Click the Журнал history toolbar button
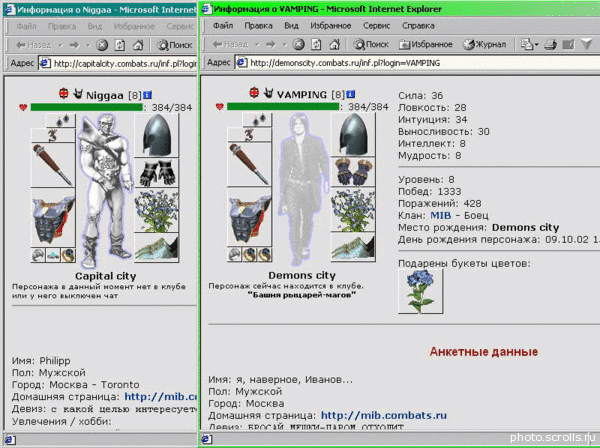The image size is (600, 448). (485, 45)
